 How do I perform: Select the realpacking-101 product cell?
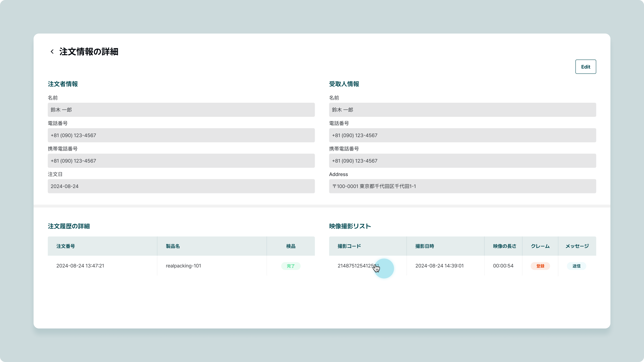(183, 266)
